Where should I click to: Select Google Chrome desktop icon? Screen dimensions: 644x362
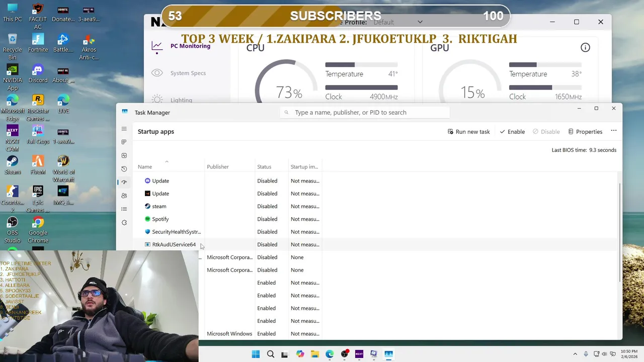(38, 230)
